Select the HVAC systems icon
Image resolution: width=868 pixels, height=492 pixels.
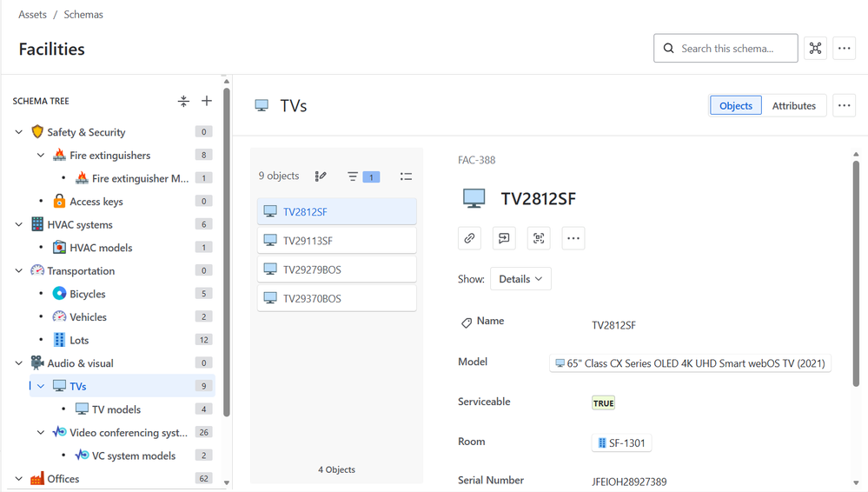[37, 224]
